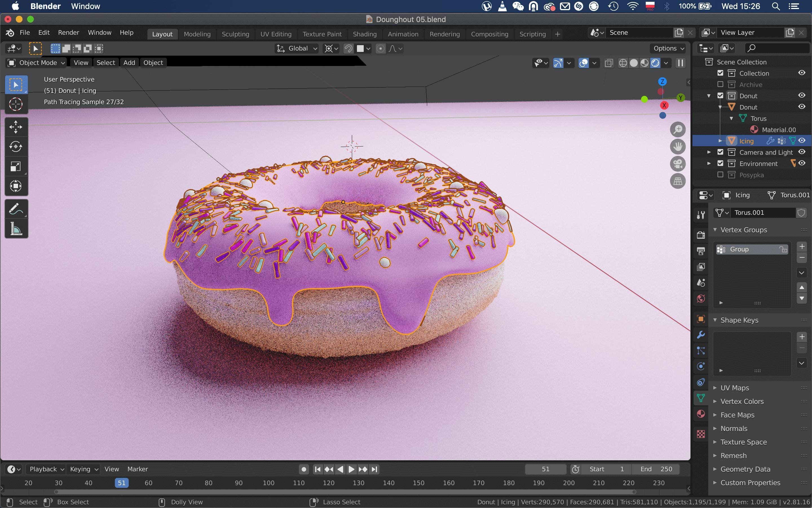Open the viewport Object menu
The height and width of the screenshot is (508, 812).
coord(153,63)
